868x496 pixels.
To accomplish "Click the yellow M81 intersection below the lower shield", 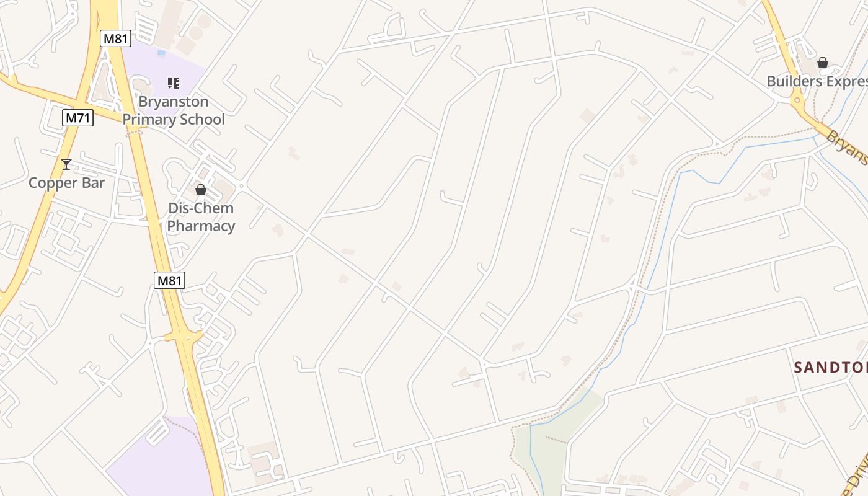I will point(184,337).
